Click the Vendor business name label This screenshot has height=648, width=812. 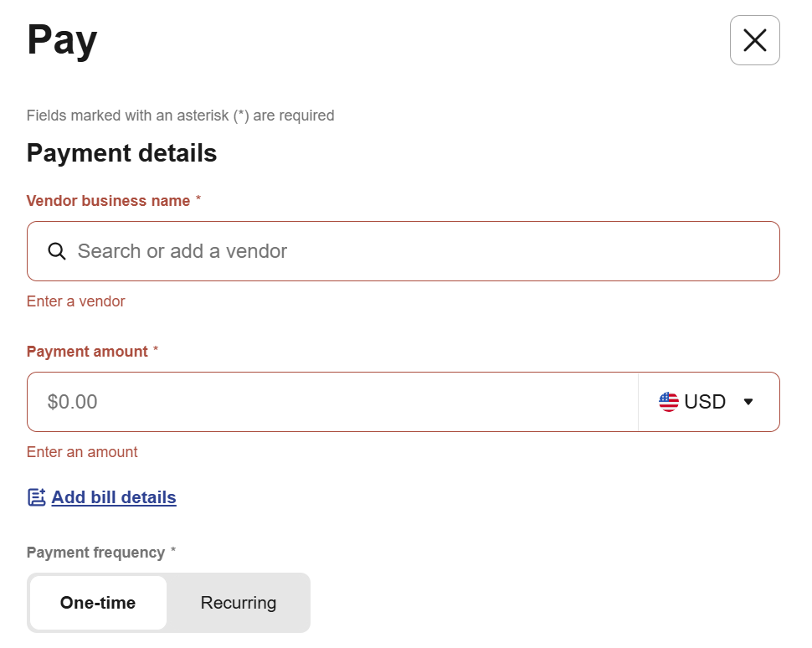(x=108, y=201)
